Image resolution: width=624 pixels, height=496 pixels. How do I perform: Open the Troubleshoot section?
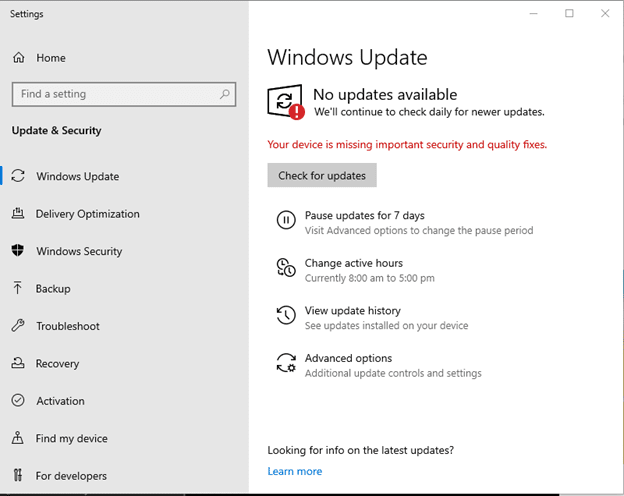68,326
